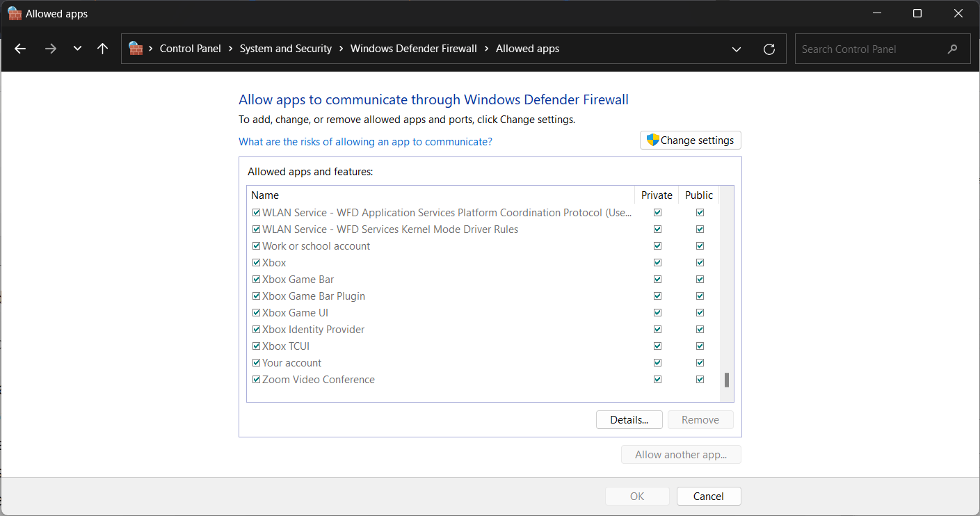The width and height of the screenshot is (980, 516).
Task: Click the Cancel button
Action: pyautogui.click(x=709, y=496)
